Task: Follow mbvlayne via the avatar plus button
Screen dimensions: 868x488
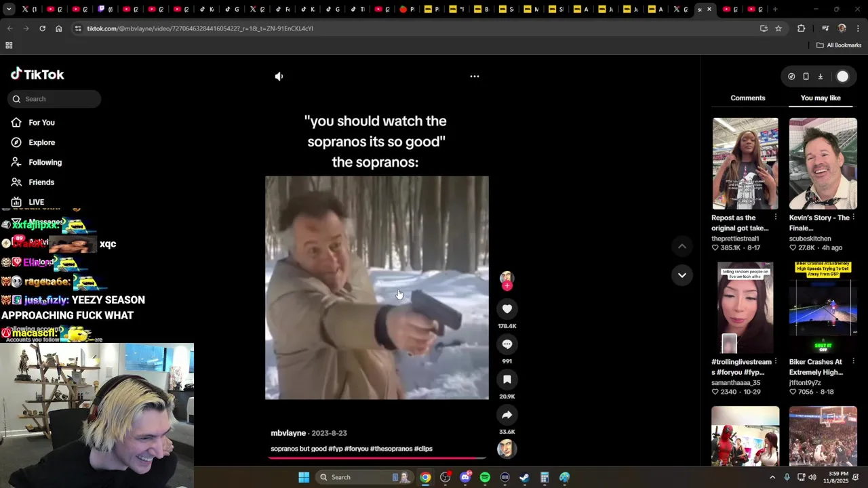Action: point(507,286)
